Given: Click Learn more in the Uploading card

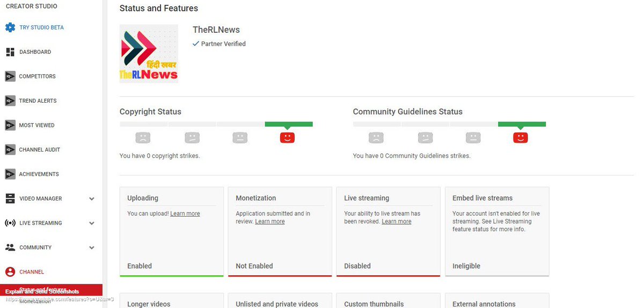Looking at the screenshot, I should click(185, 213).
